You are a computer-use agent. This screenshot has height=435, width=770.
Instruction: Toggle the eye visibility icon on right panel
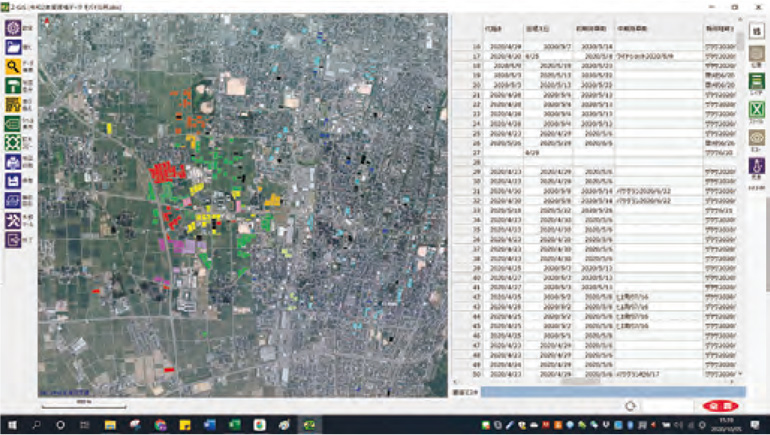click(757, 137)
